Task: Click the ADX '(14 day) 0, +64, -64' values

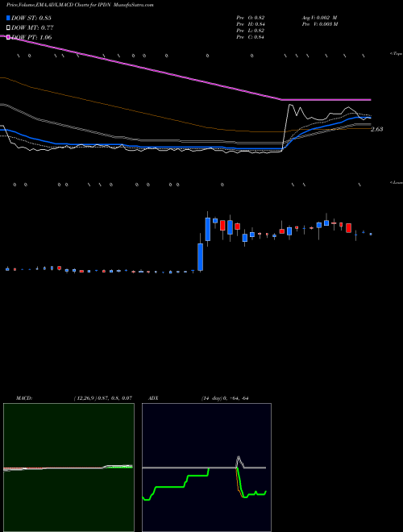Action: (x=225, y=398)
